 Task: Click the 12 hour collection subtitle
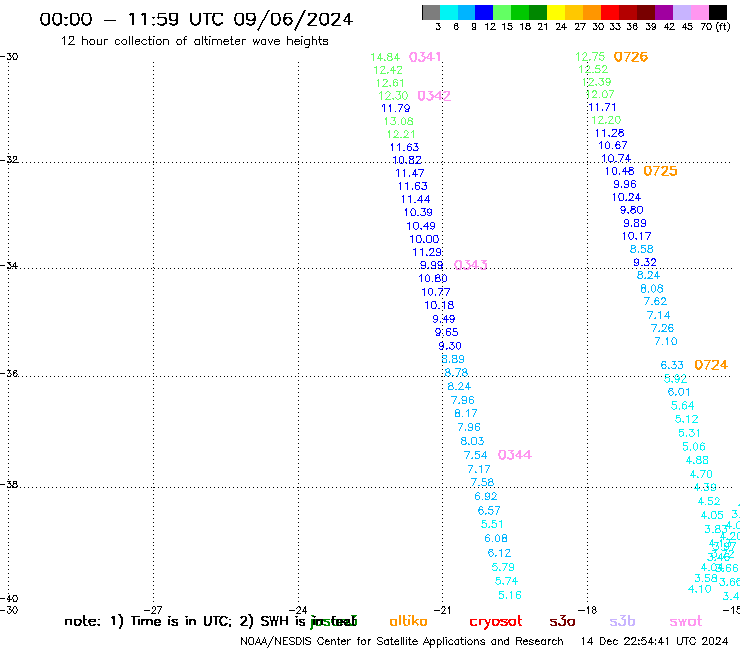point(194,41)
